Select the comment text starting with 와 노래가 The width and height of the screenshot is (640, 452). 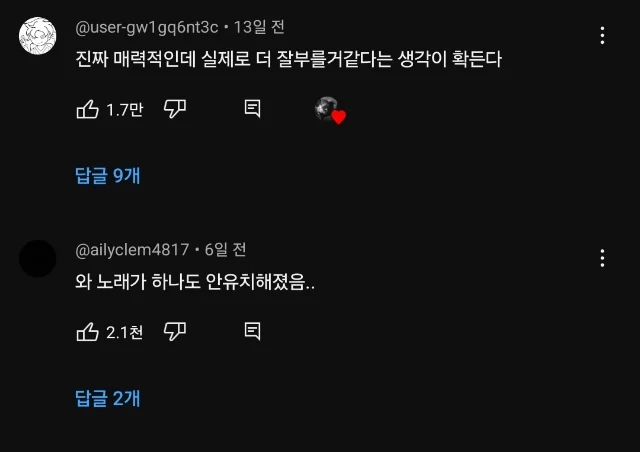pos(195,282)
